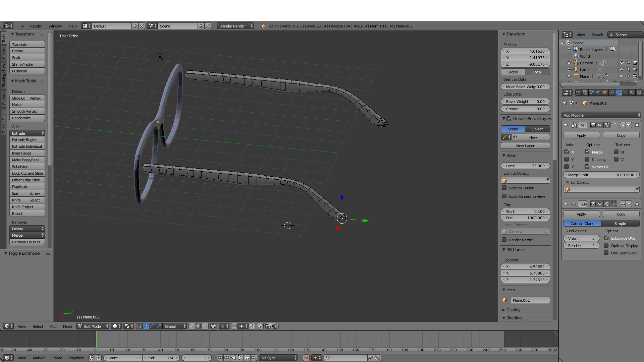644x362 pixels.
Task: Enable Clipping in Mirror modifier
Action: tap(587, 160)
